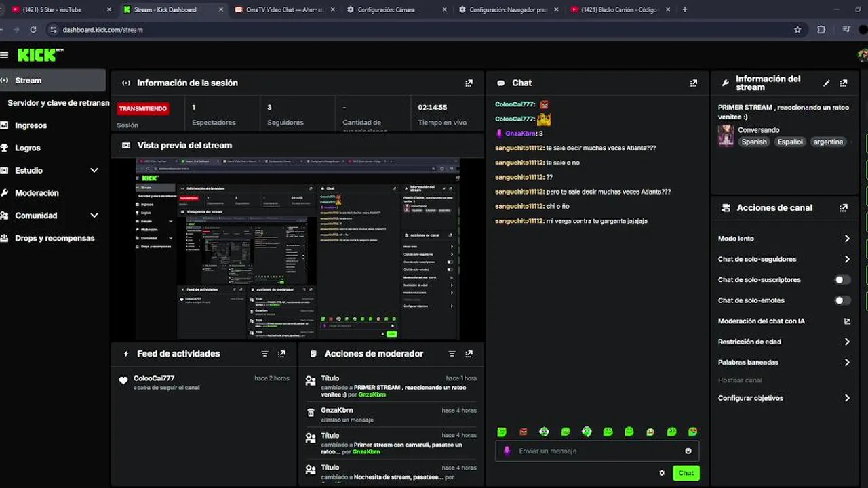
Task: Filter the Feed de actividades list
Action: (x=264, y=354)
